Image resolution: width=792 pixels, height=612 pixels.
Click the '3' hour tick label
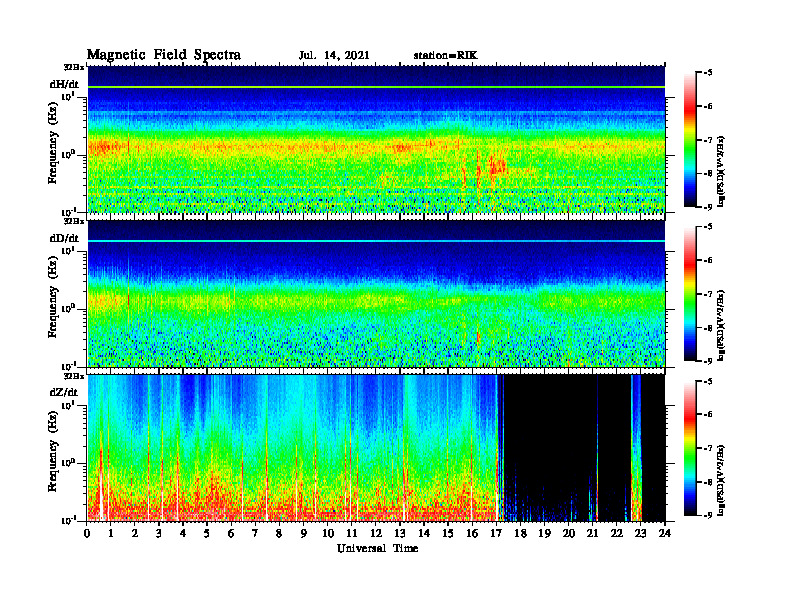[x=159, y=534]
